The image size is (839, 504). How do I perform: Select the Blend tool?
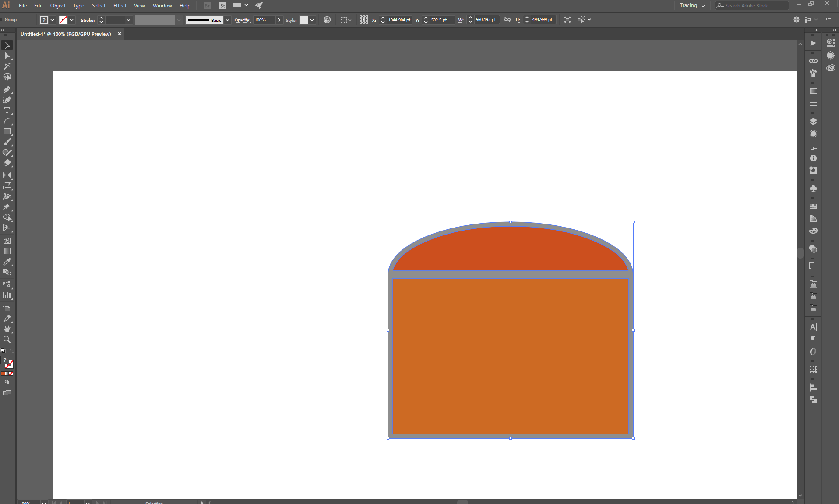point(7,272)
